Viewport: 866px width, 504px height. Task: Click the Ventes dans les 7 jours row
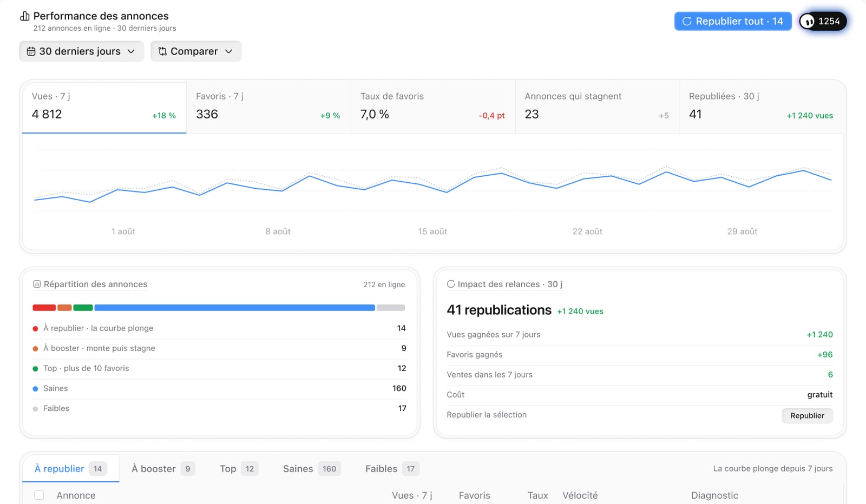[x=640, y=375]
